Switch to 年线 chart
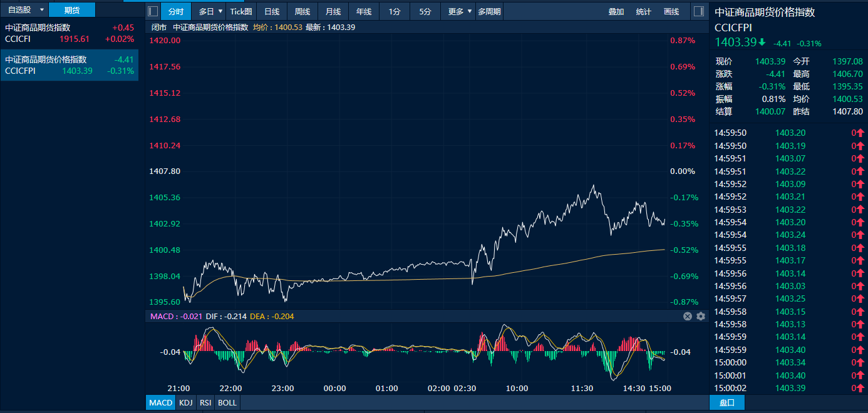Viewport: 868px width, 413px height. tap(364, 11)
